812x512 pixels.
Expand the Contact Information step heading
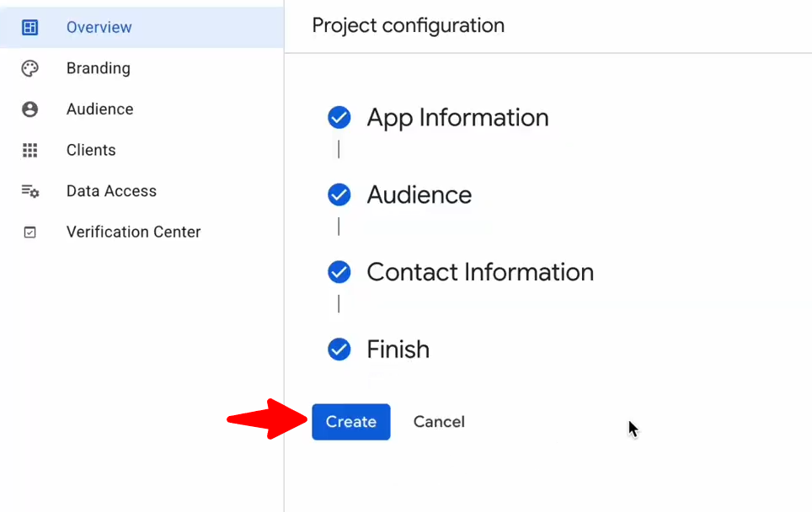coord(480,272)
